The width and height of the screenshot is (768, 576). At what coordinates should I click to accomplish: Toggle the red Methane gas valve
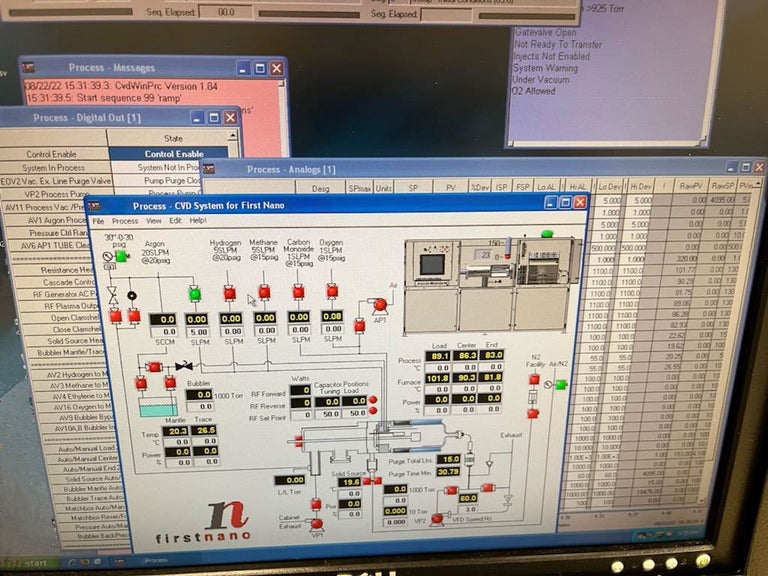[x=264, y=292]
